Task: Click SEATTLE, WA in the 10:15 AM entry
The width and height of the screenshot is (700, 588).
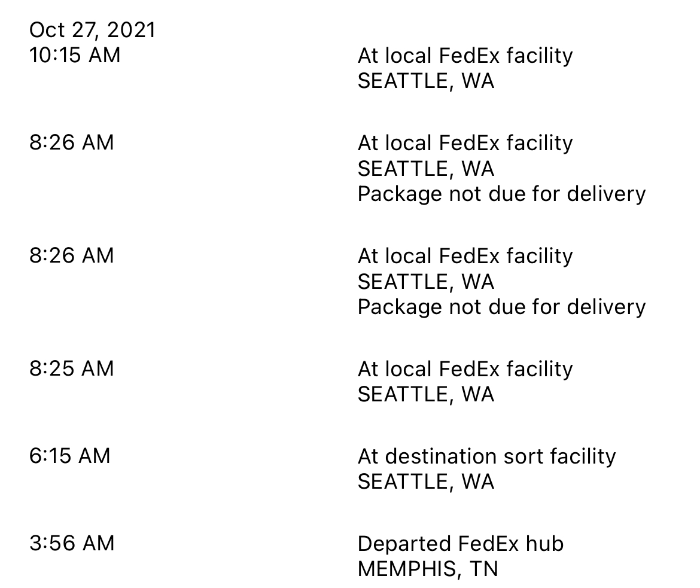Action: 426,81
